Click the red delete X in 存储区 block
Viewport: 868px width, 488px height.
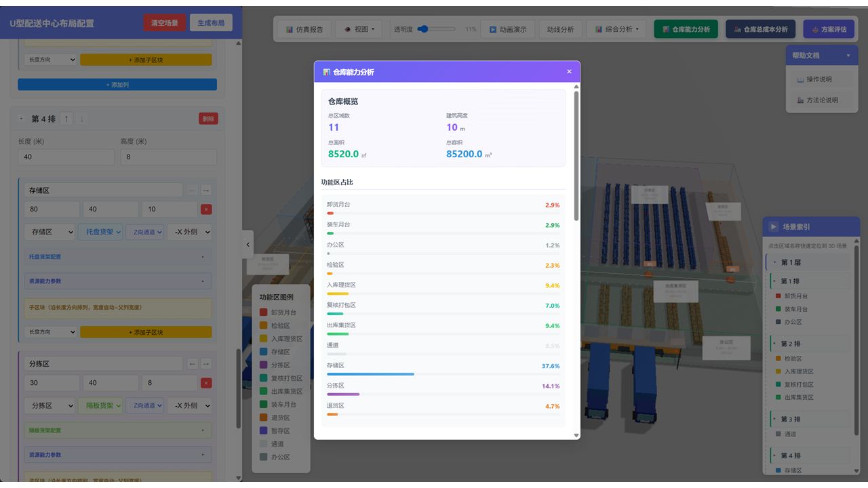[206, 210]
